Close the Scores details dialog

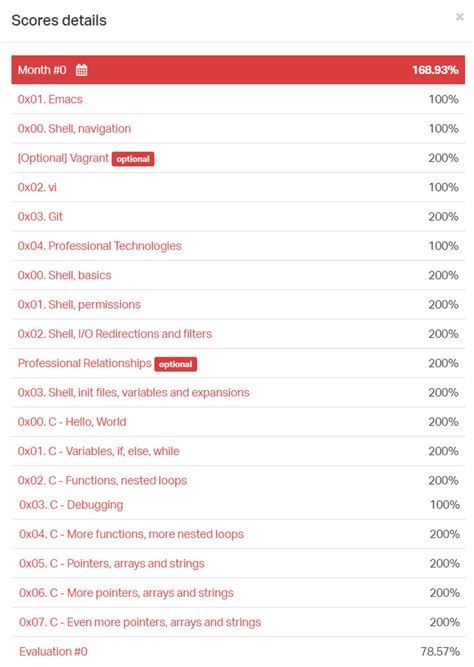pyautogui.click(x=460, y=17)
